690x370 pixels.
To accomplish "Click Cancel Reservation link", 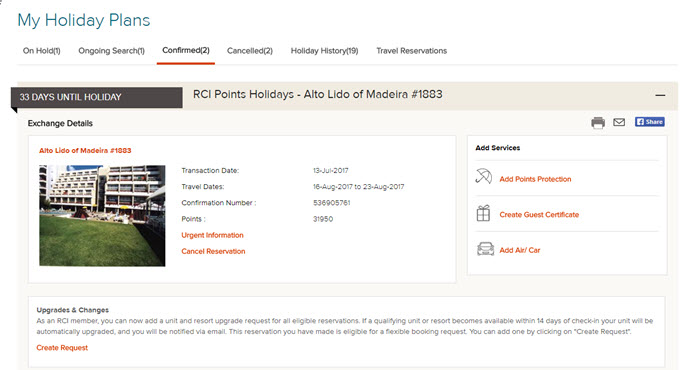I will pyautogui.click(x=213, y=251).
